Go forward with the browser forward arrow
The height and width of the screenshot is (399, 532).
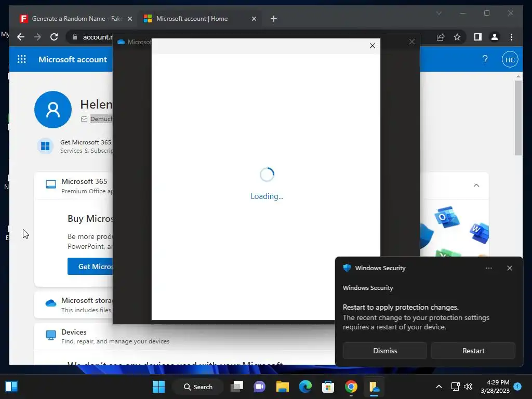click(37, 37)
